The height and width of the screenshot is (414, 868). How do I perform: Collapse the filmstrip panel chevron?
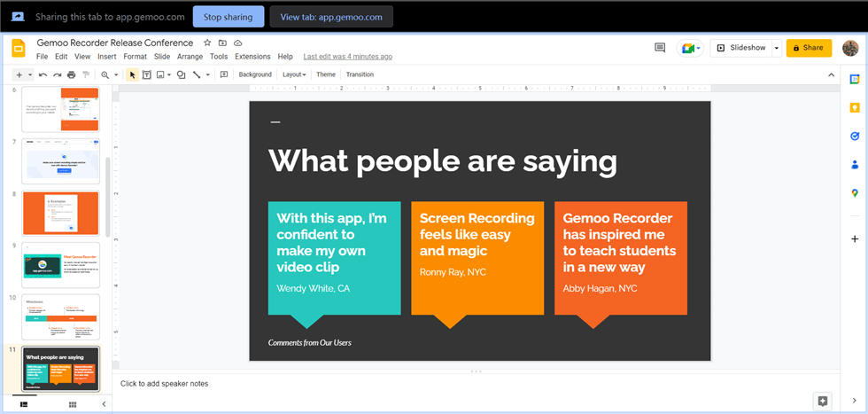coord(104,404)
